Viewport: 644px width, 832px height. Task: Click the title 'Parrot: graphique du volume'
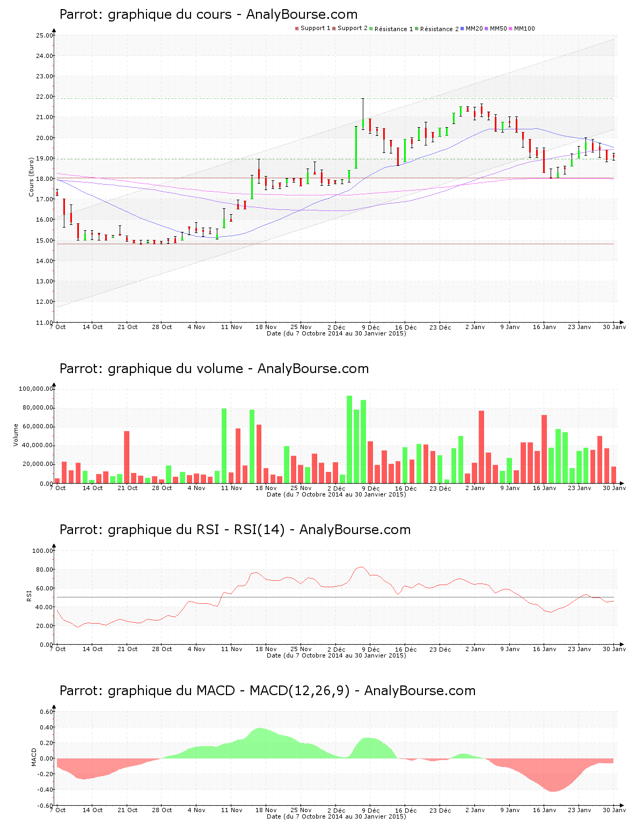[x=151, y=369]
